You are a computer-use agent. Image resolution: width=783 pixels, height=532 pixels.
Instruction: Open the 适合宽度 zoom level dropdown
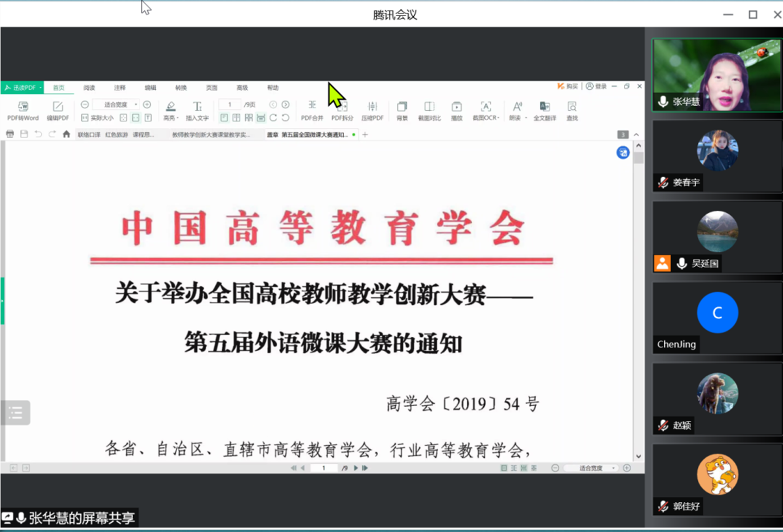point(136,104)
